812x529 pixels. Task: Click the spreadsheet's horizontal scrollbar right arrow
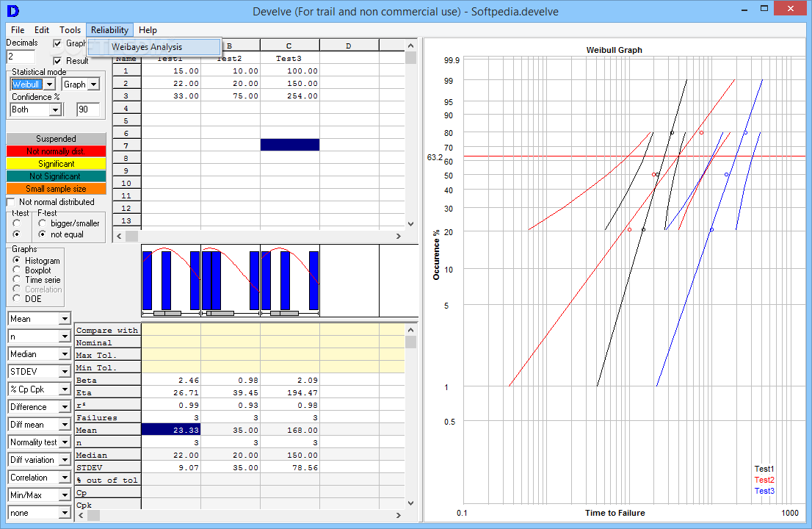[x=398, y=237]
